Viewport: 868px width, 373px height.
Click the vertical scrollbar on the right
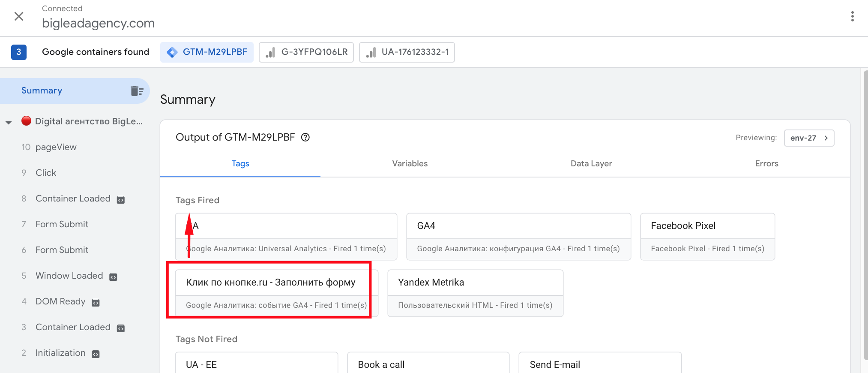coord(865,214)
